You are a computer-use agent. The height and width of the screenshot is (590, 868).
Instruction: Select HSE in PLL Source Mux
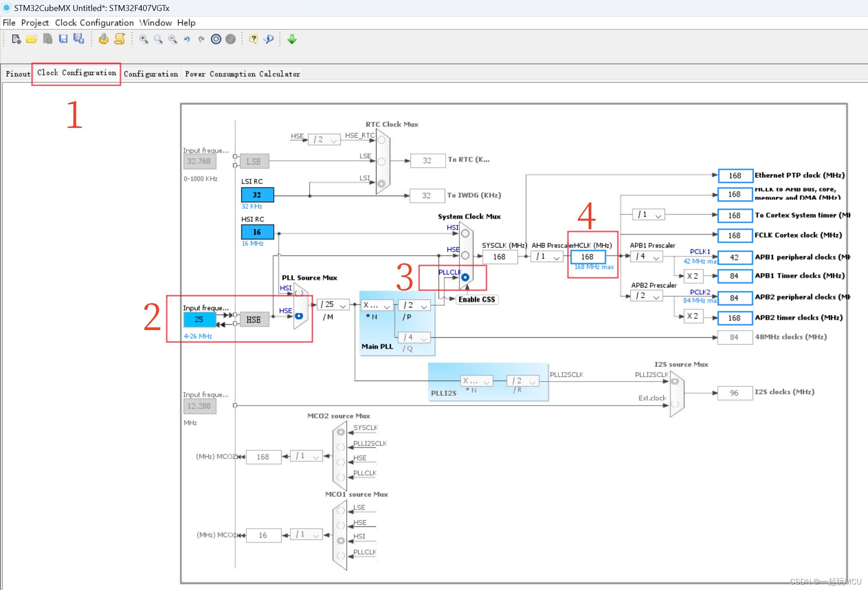tap(299, 316)
